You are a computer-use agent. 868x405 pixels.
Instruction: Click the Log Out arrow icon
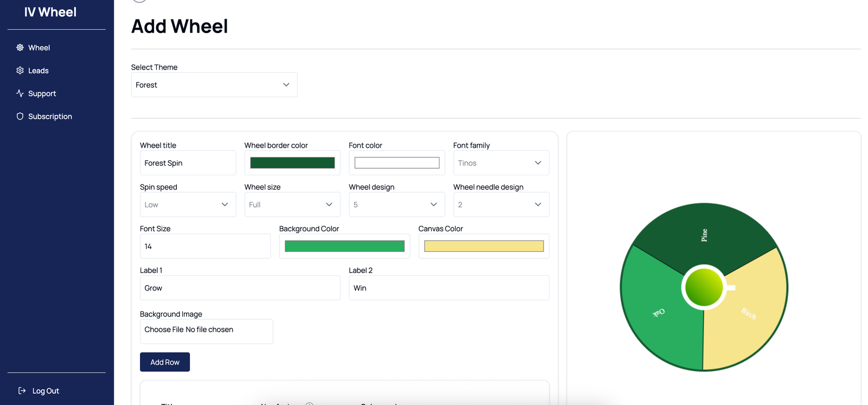[22, 391]
